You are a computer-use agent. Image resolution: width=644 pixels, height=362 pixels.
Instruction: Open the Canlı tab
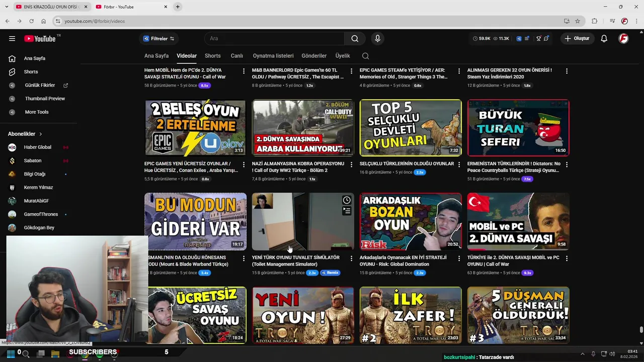tap(236, 56)
